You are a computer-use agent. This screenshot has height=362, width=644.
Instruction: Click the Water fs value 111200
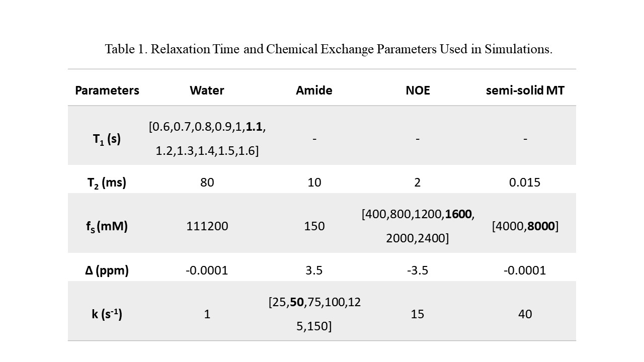tap(207, 226)
